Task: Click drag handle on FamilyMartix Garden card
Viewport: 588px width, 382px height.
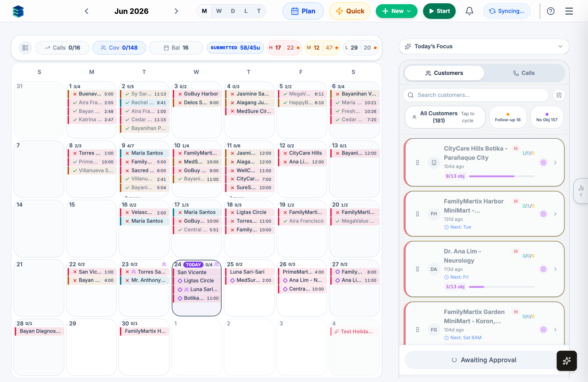Action: 417,330
